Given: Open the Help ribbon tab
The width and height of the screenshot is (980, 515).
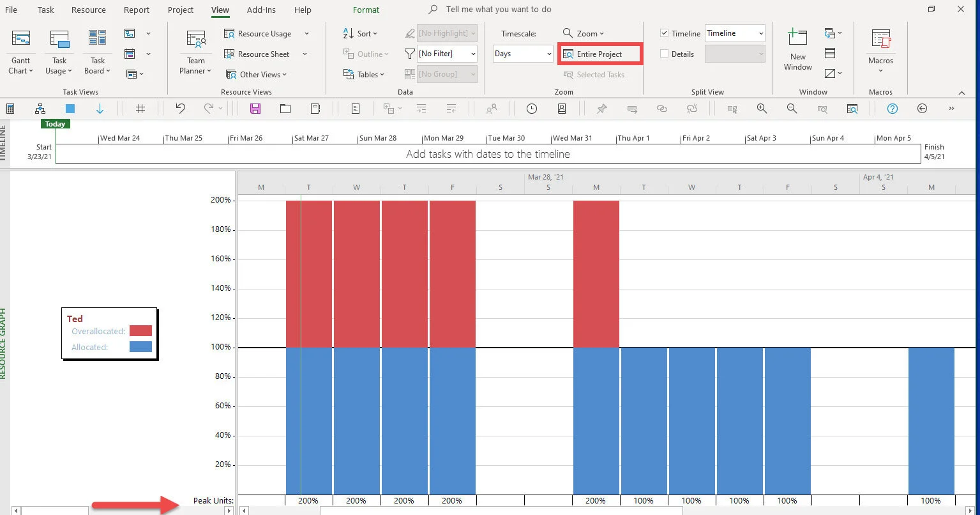Looking at the screenshot, I should pos(303,10).
